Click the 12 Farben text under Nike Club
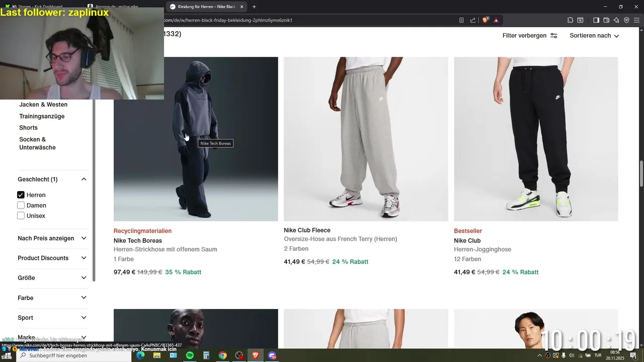The height and width of the screenshot is (362, 644). pyautogui.click(x=467, y=259)
